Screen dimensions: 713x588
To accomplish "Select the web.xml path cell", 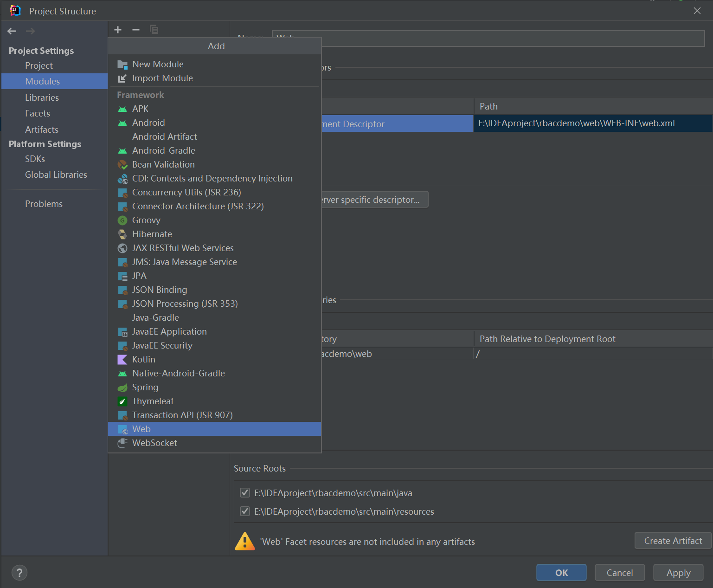I will tap(593, 123).
